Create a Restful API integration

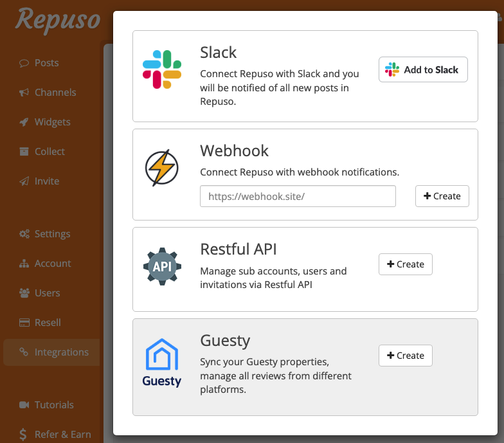pyautogui.click(x=405, y=264)
